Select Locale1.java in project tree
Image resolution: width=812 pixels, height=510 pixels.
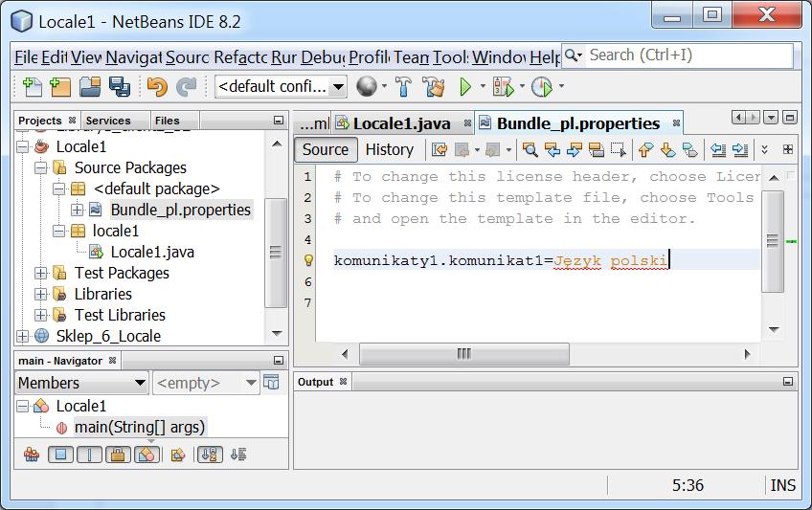[x=152, y=252]
